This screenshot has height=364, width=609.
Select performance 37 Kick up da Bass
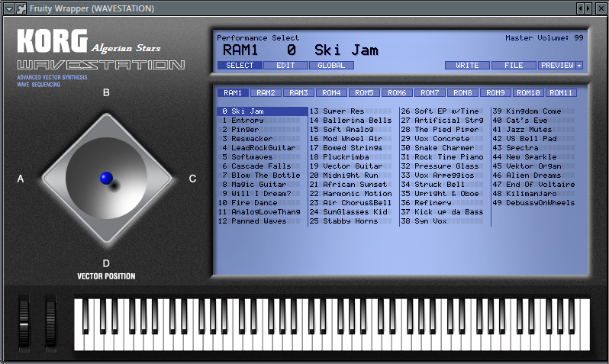445,211
